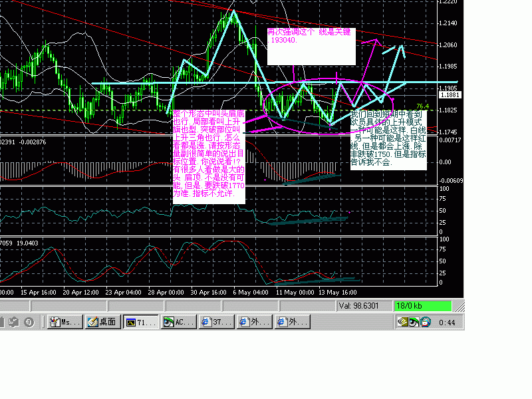Click the system clock showing 0:44
The width and height of the screenshot is (532, 399).
(x=447, y=323)
